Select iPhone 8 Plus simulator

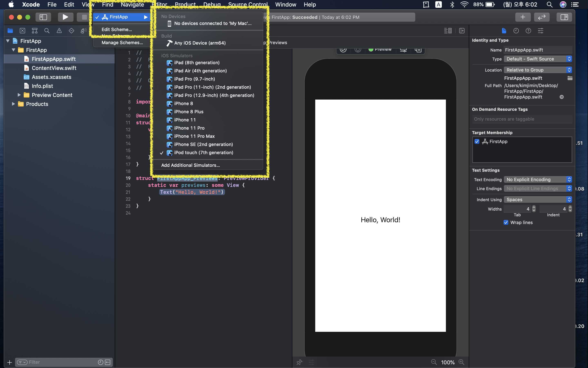coord(208,112)
